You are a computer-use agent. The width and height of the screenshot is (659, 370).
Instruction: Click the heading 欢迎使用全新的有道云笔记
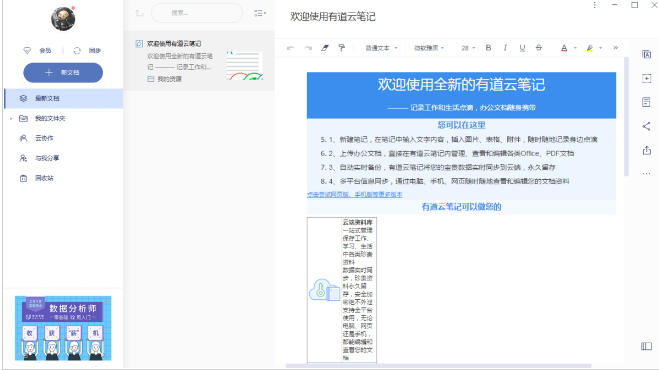pyautogui.click(x=461, y=85)
